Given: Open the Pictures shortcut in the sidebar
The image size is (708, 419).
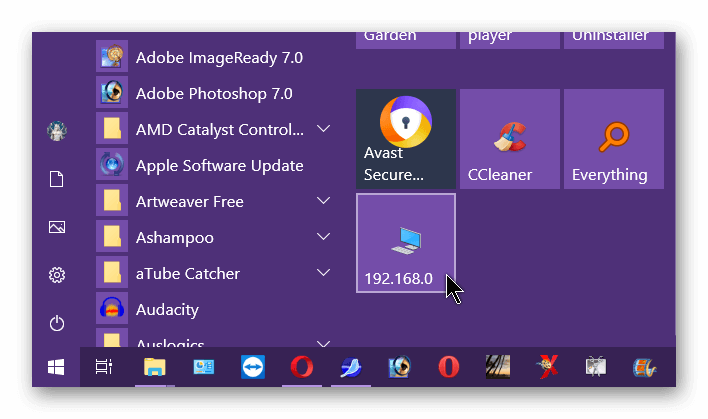Looking at the screenshot, I should [57, 227].
